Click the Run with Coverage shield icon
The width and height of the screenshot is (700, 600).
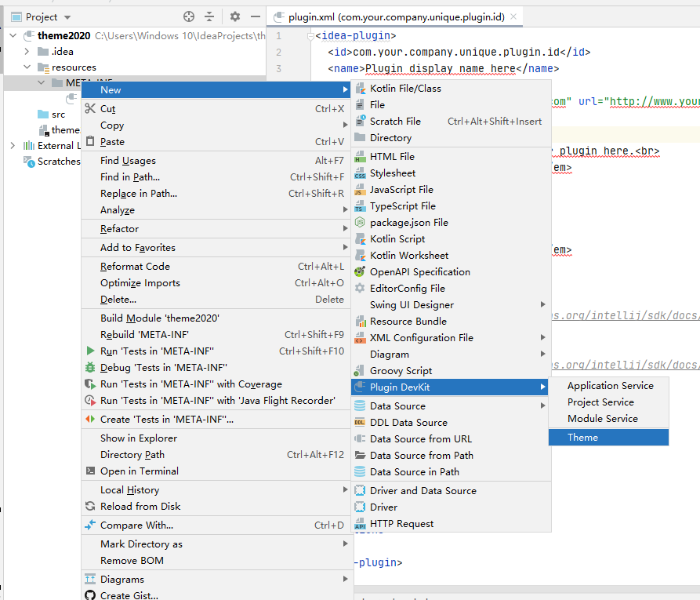[x=90, y=384]
